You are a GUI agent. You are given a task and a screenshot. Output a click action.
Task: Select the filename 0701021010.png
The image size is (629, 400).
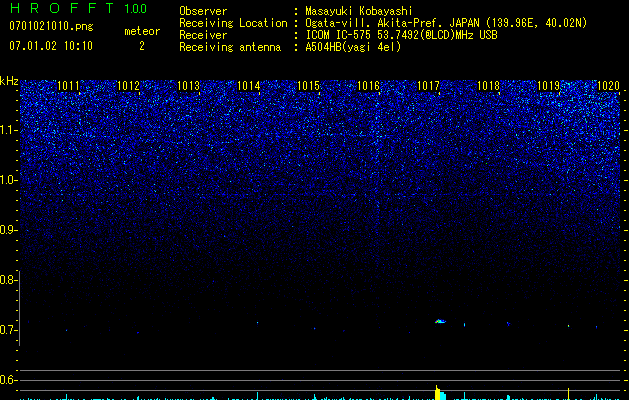click(51, 26)
